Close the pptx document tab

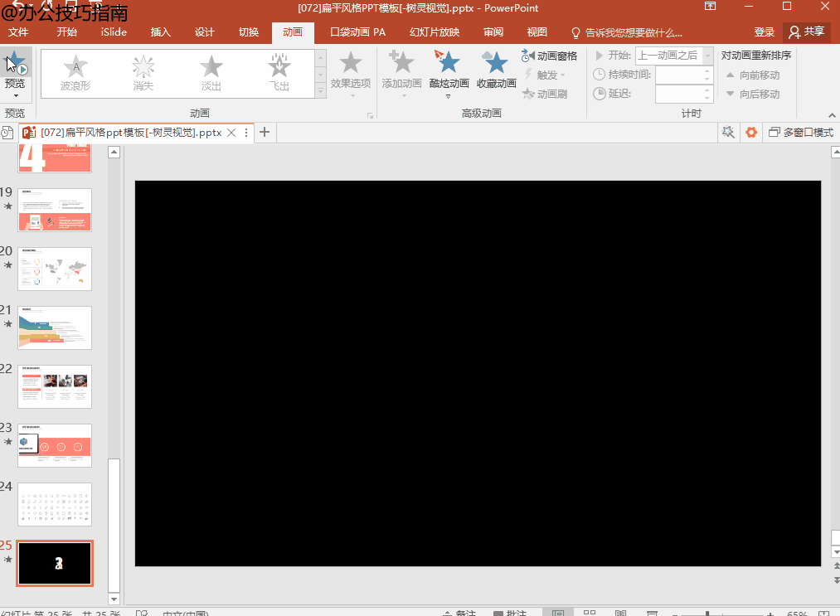(231, 133)
